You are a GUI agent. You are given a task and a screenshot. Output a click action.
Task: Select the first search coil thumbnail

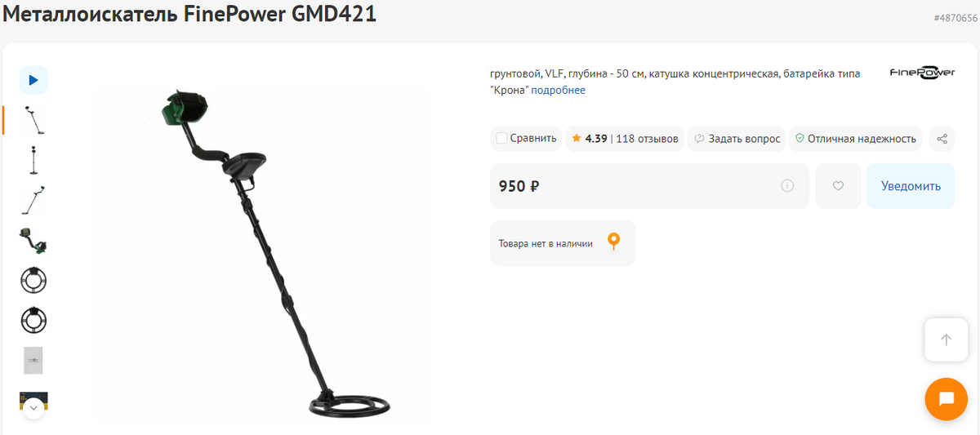tap(33, 280)
